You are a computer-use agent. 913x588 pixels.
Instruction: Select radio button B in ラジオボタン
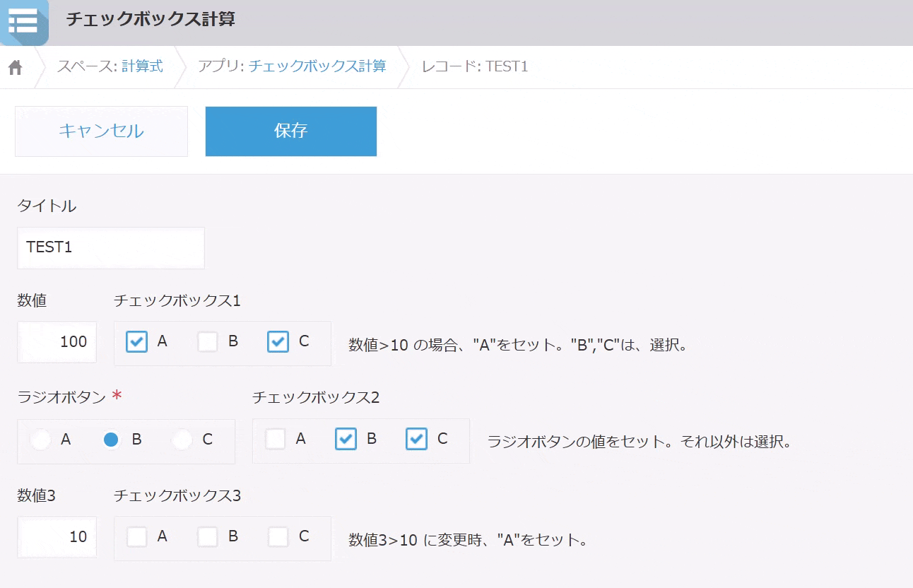click(x=111, y=440)
